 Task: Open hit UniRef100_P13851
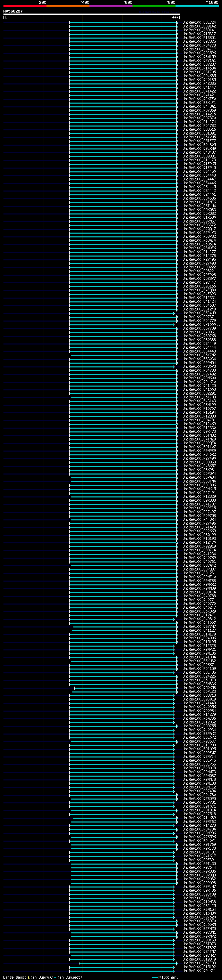(x=199, y=38)
